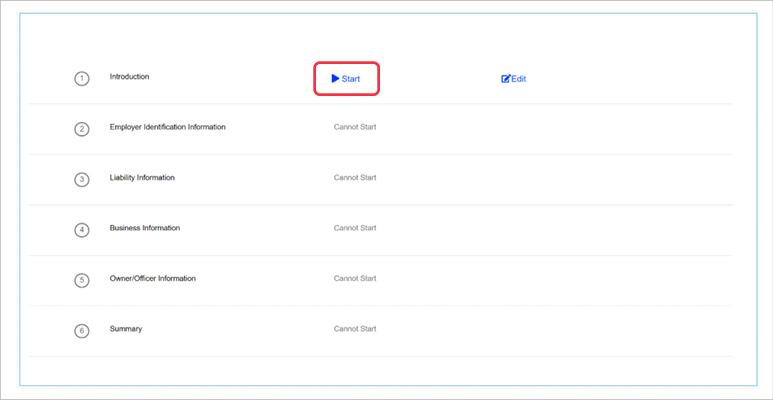Click the pencil icon next to Edit

(x=506, y=79)
